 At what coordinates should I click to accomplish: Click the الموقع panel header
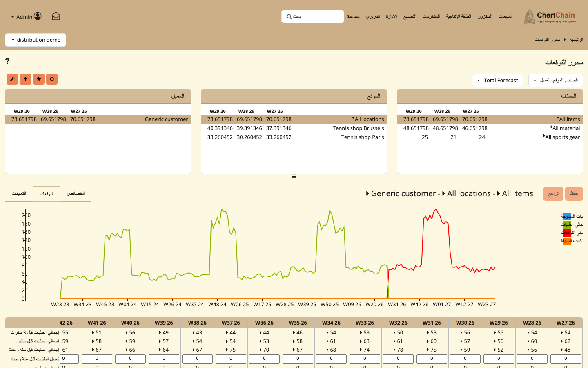(294, 96)
